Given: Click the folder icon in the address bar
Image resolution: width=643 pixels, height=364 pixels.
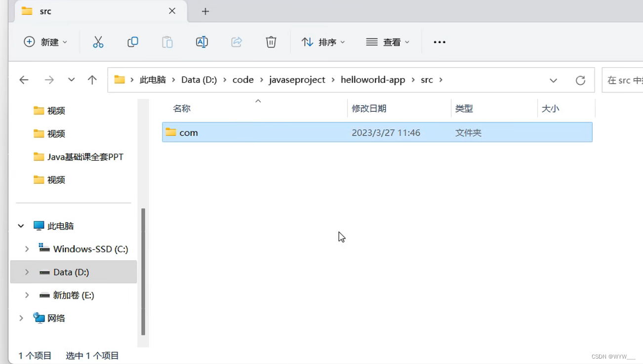Looking at the screenshot, I should 120,80.
